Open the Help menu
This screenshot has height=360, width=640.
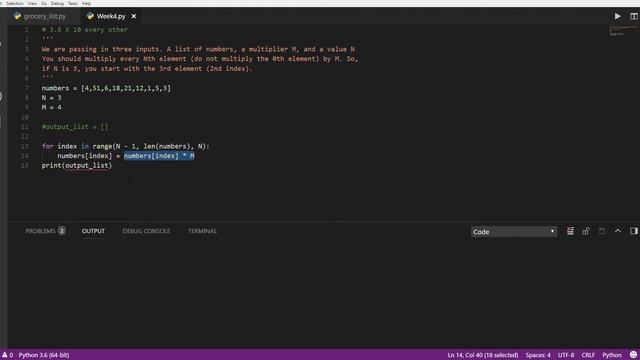pos(86,3)
